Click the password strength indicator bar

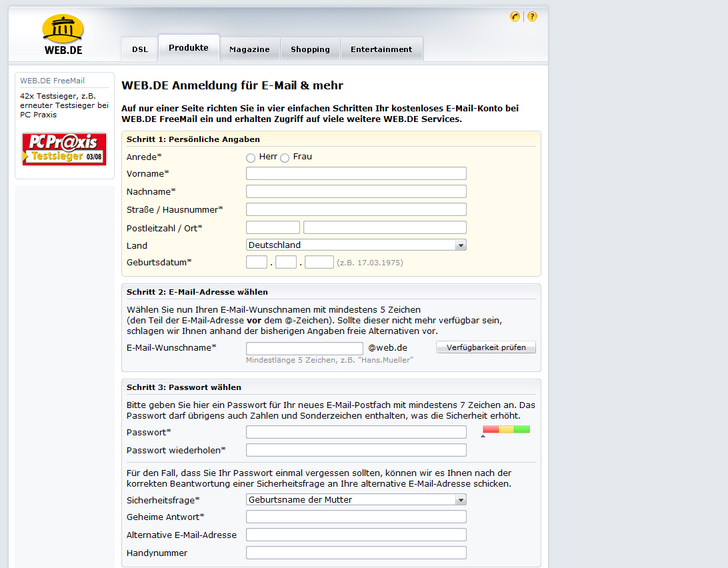pos(506,429)
